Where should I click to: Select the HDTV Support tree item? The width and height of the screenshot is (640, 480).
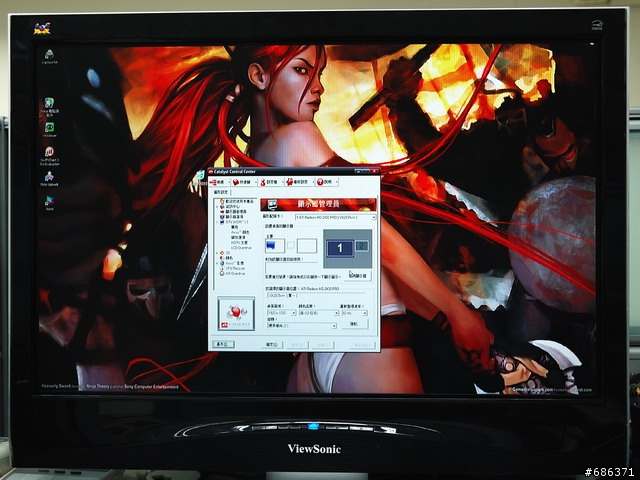pyautogui.click(x=239, y=242)
